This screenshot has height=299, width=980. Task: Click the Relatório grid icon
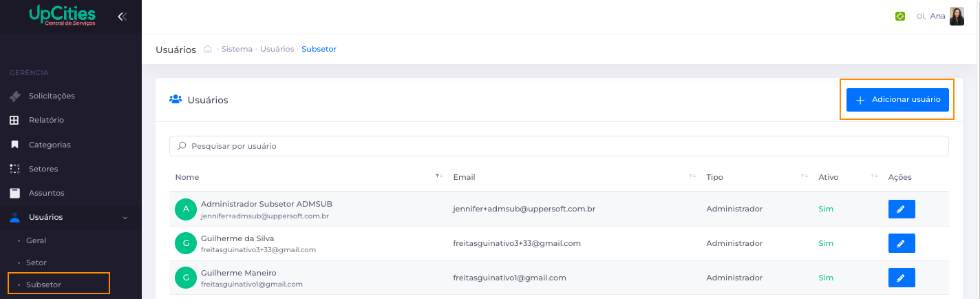point(14,120)
